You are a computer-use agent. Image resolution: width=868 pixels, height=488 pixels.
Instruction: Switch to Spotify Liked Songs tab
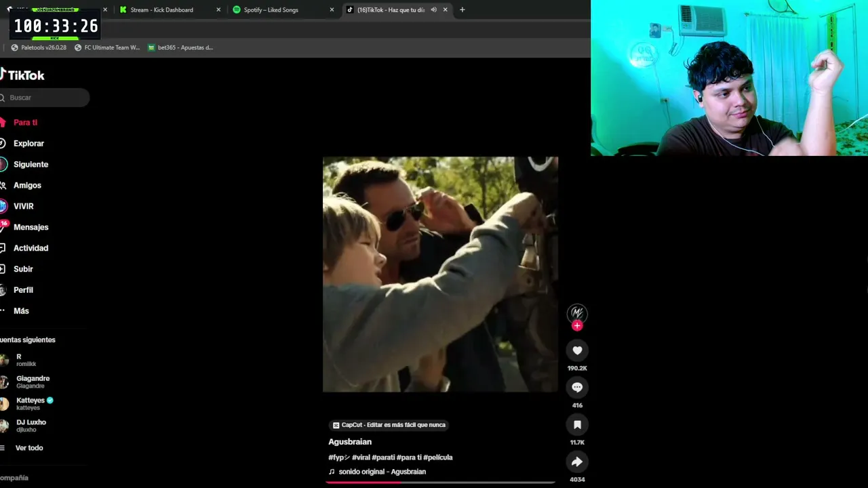(283, 9)
